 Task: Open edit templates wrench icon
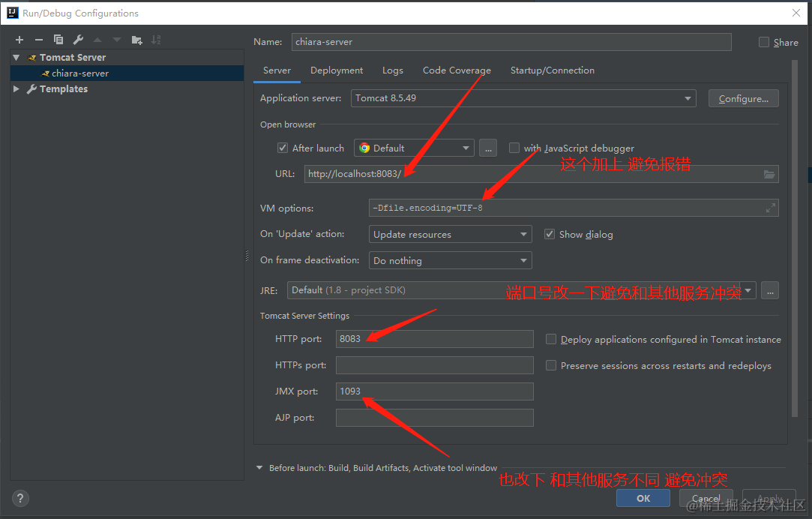[x=78, y=40]
